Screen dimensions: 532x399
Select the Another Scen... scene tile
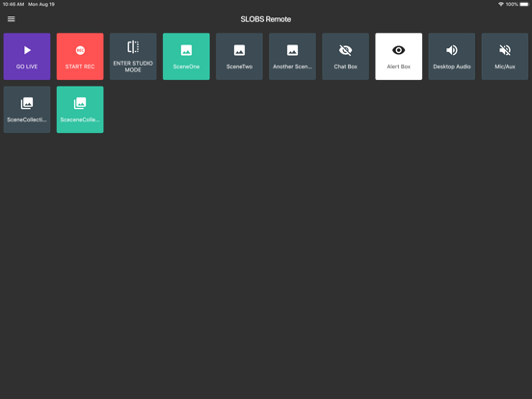click(x=292, y=56)
